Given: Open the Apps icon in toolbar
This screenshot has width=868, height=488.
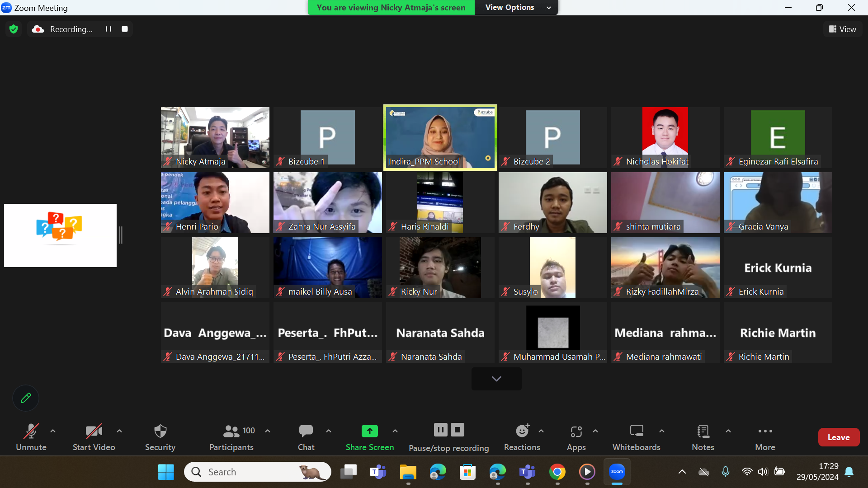Looking at the screenshot, I should (x=576, y=432).
